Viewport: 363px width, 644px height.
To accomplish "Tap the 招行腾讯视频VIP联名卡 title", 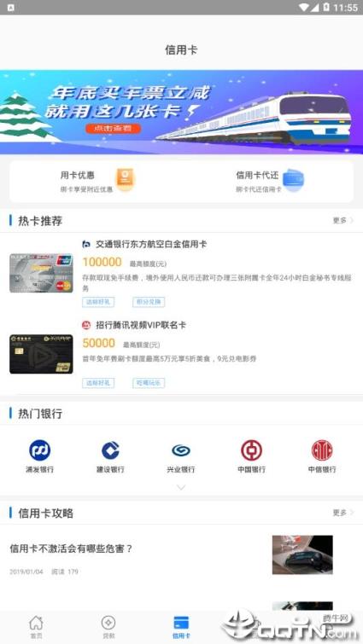I will coord(141,325).
